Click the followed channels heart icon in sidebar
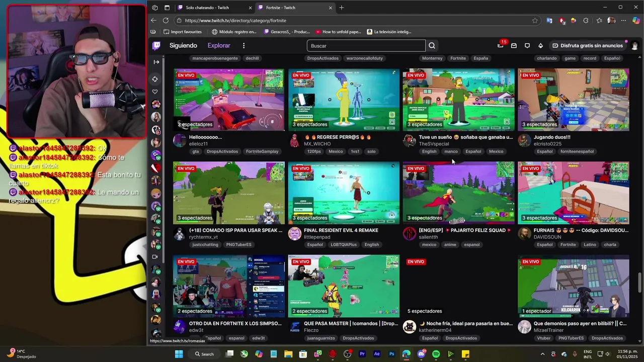 155,92
